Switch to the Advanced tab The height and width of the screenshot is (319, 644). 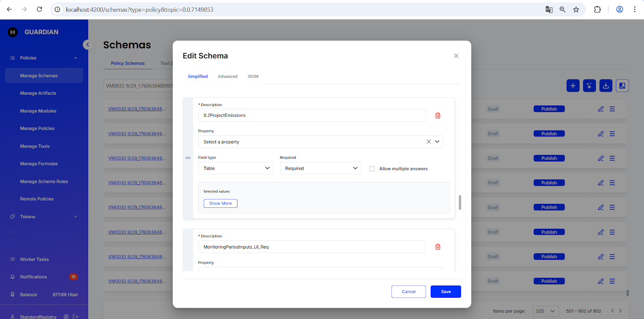(x=227, y=77)
